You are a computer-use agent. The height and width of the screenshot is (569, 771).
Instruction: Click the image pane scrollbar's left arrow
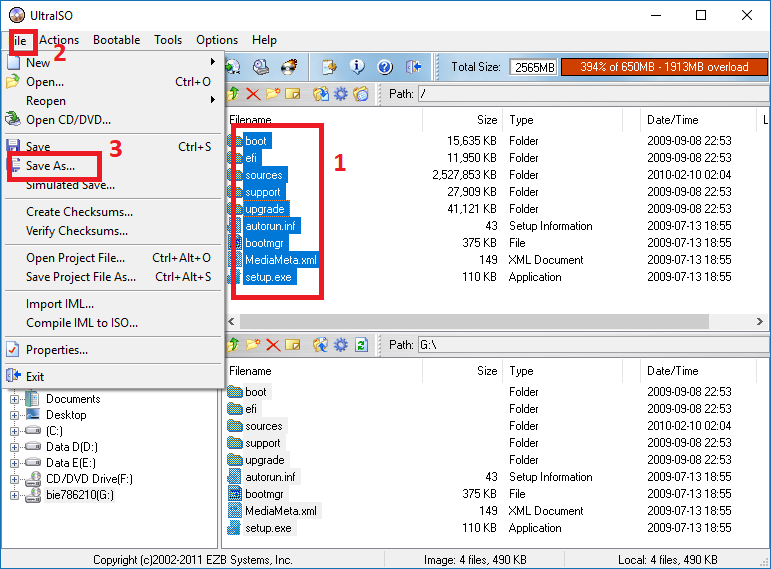pos(231,322)
